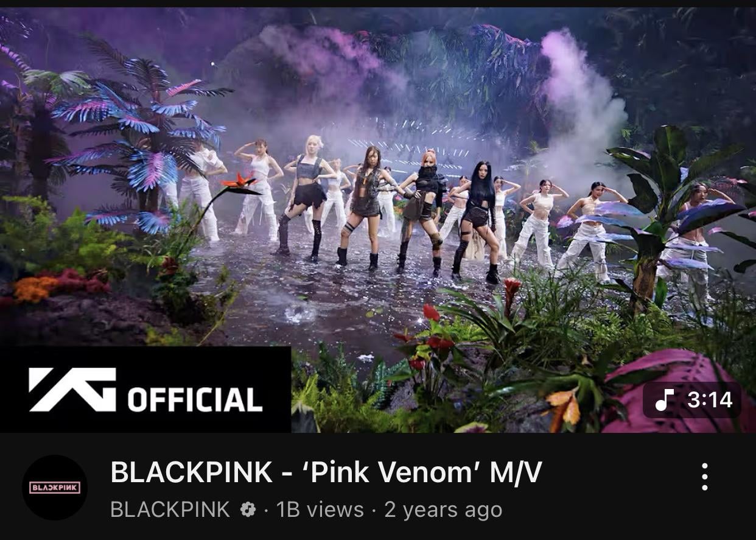Click the long black-haired dancer in front
Screen dimensions: 756x540
pos(477,222)
